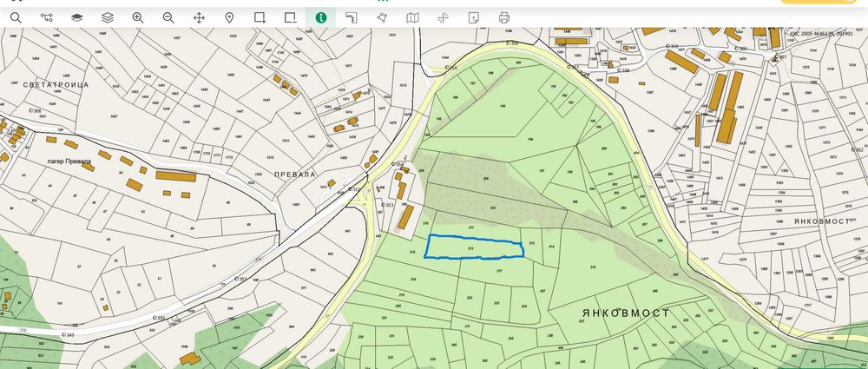Click the coordinate readout at top right
Viewport: 868px width, 369px height.
(x=821, y=33)
